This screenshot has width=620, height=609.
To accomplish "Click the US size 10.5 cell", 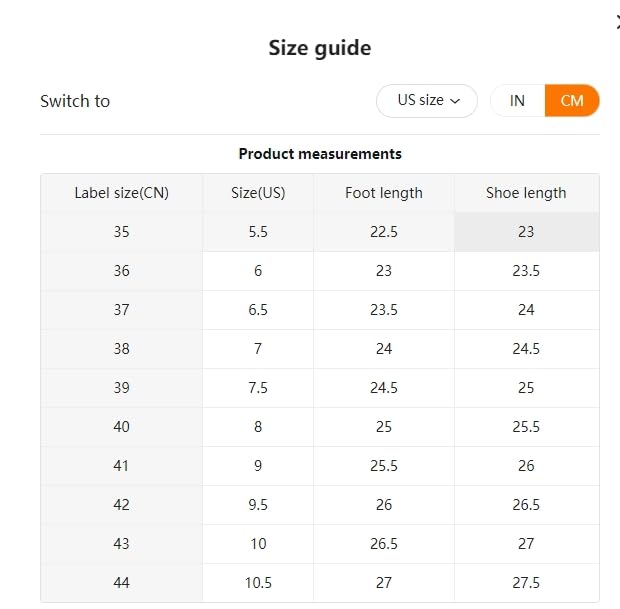I will tap(258, 583).
